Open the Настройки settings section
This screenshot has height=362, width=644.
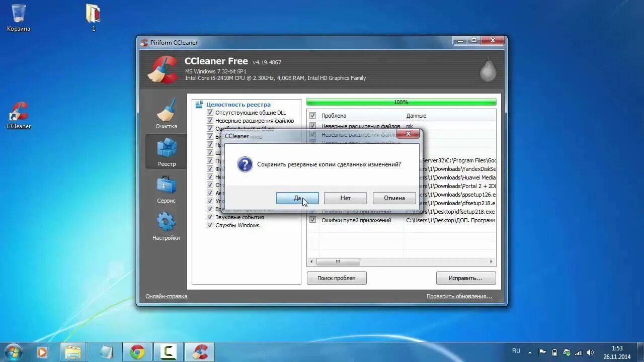166,226
